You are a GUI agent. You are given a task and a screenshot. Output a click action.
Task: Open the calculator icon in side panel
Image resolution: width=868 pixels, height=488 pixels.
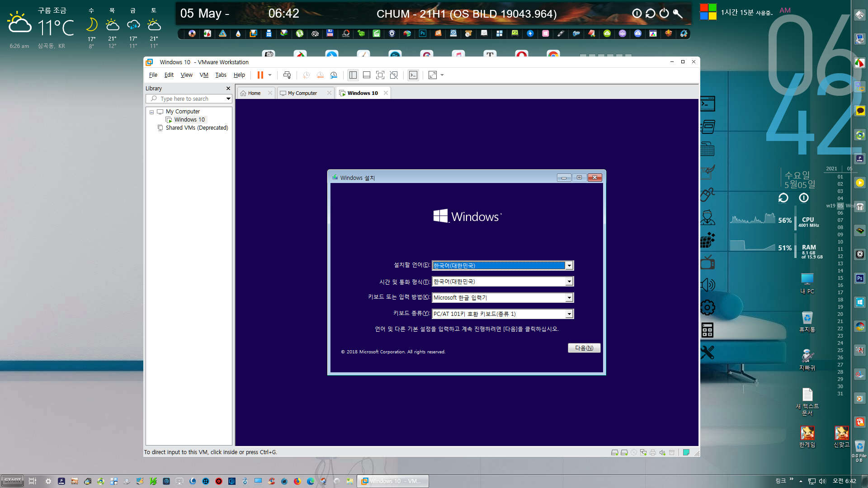(x=708, y=330)
